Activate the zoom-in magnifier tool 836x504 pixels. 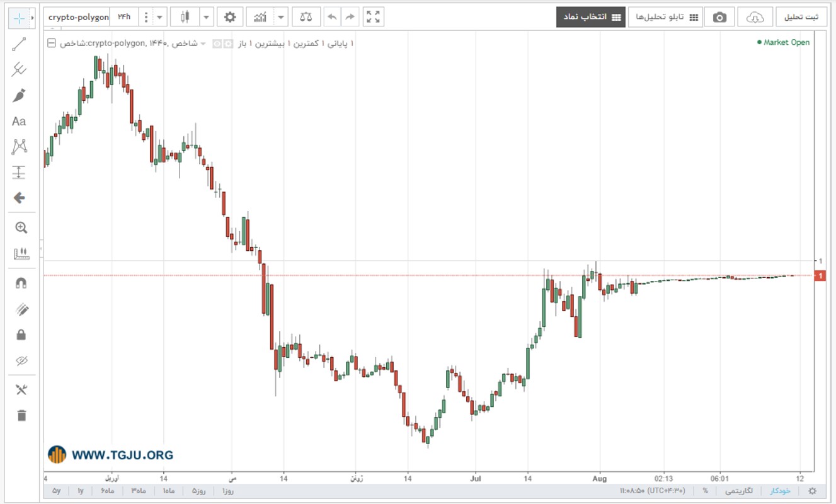pyautogui.click(x=21, y=228)
